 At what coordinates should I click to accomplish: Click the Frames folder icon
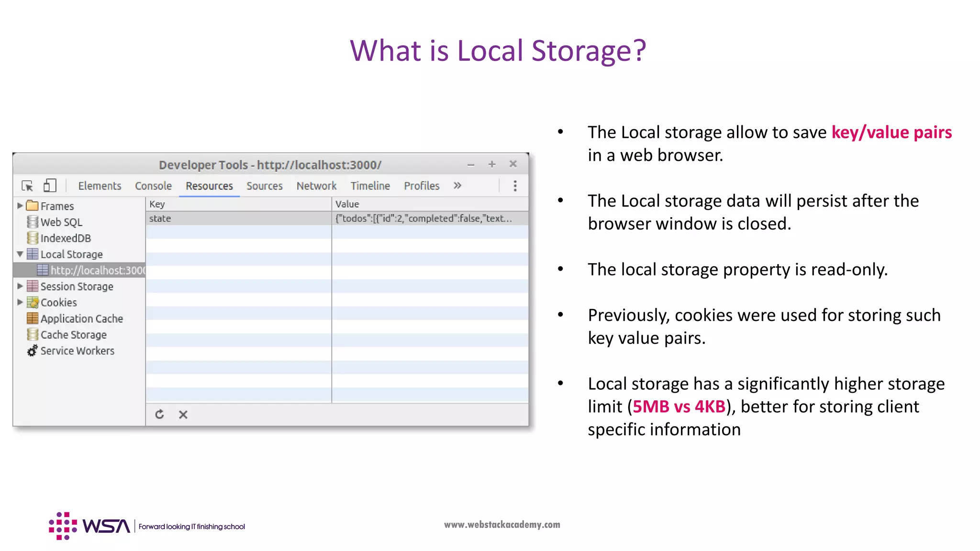(32, 206)
